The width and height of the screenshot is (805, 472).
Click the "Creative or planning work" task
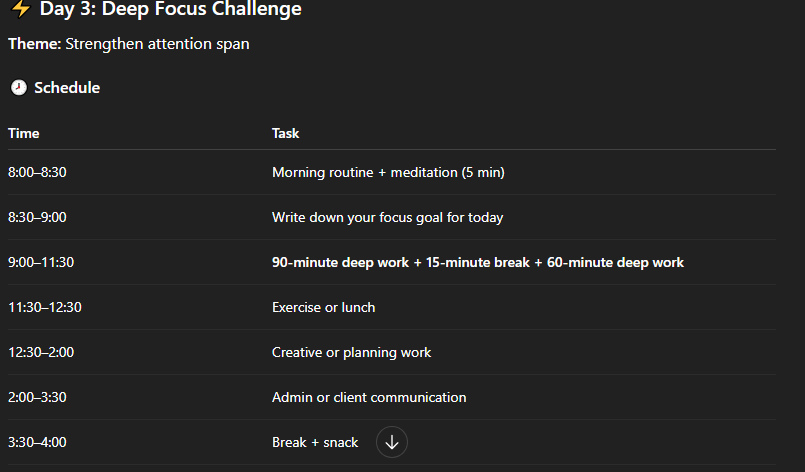(x=351, y=352)
